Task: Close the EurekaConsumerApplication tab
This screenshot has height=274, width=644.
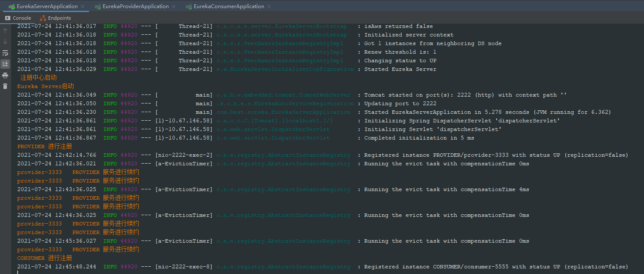Action: coord(269,6)
